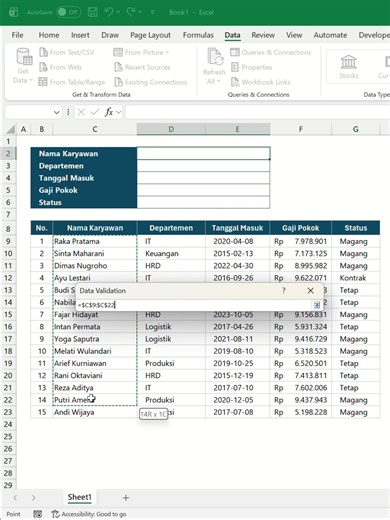Click the expand dialog icon in Data Validation
The height and width of the screenshot is (520, 390).
click(317, 305)
